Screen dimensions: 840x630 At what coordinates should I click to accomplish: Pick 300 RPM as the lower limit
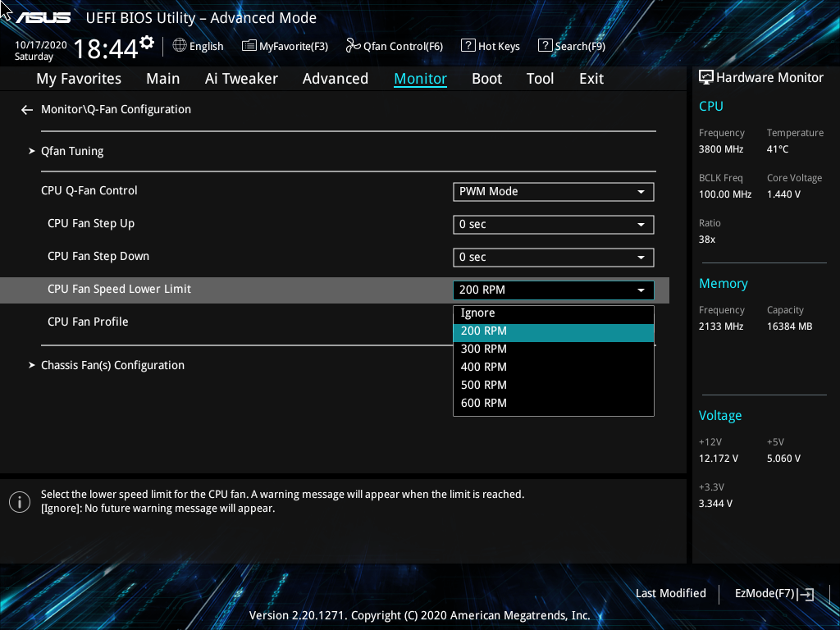point(554,349)
